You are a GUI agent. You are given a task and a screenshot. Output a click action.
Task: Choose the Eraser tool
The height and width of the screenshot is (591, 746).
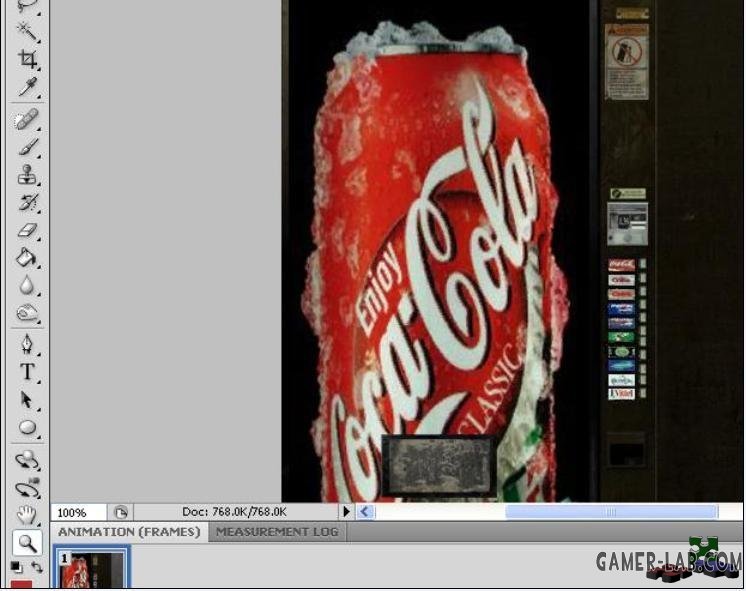point(27,230)
